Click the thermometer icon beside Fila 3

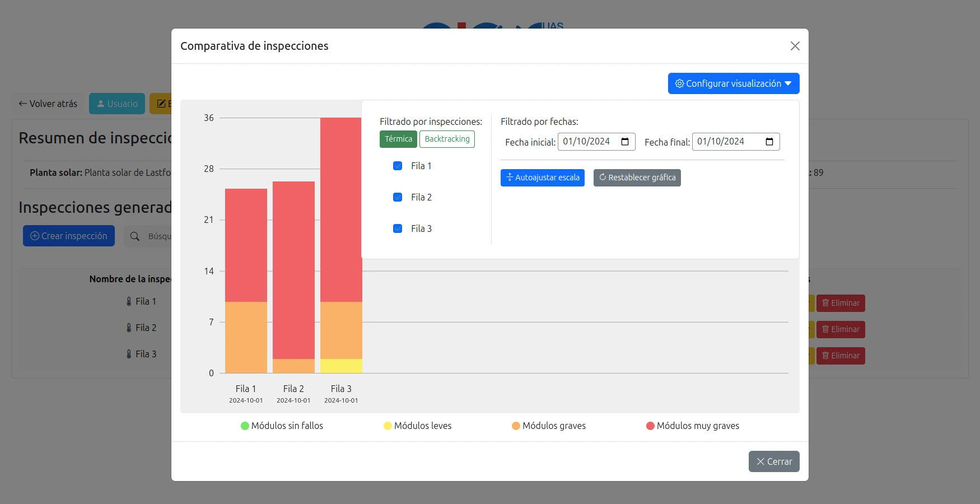click(129, 354)
